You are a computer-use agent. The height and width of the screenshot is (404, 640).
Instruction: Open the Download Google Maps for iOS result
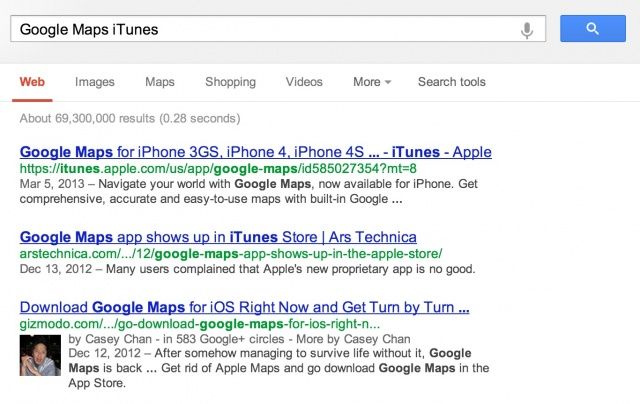244,307
